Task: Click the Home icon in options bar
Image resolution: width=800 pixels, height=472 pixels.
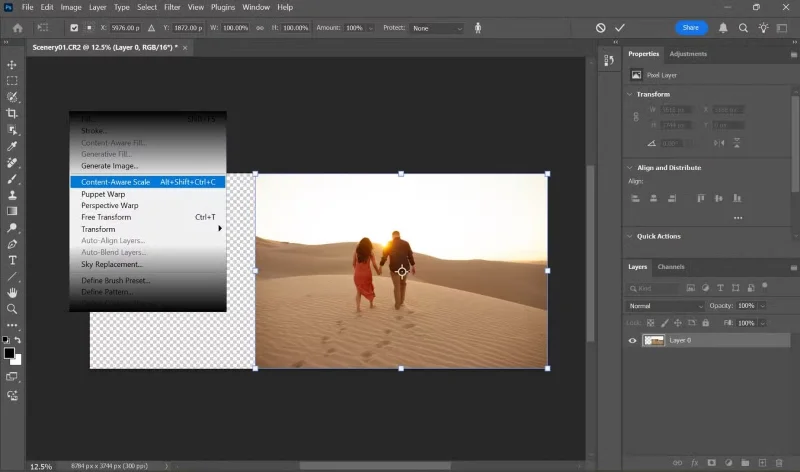Action: coord(17,28)
